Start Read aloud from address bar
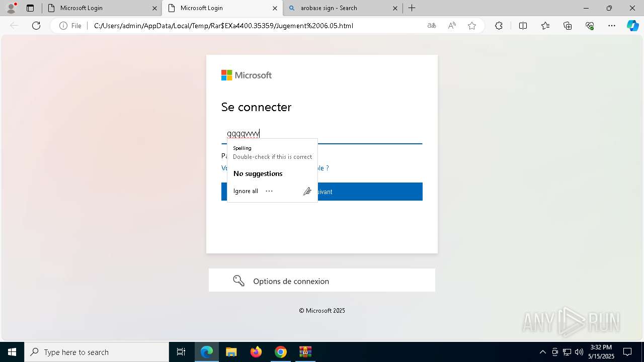The height and width of the screenshot is (362, 644). tap(452, 26)
